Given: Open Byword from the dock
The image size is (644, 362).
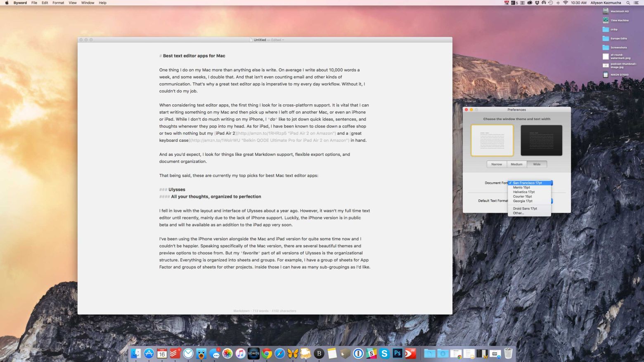Looking at the screenshot, I should tap(319, 353).
